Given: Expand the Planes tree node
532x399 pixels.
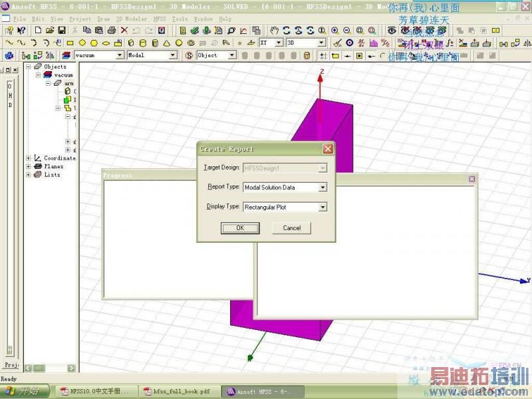Looking at the screenshot, I should [x=29, y=166].
